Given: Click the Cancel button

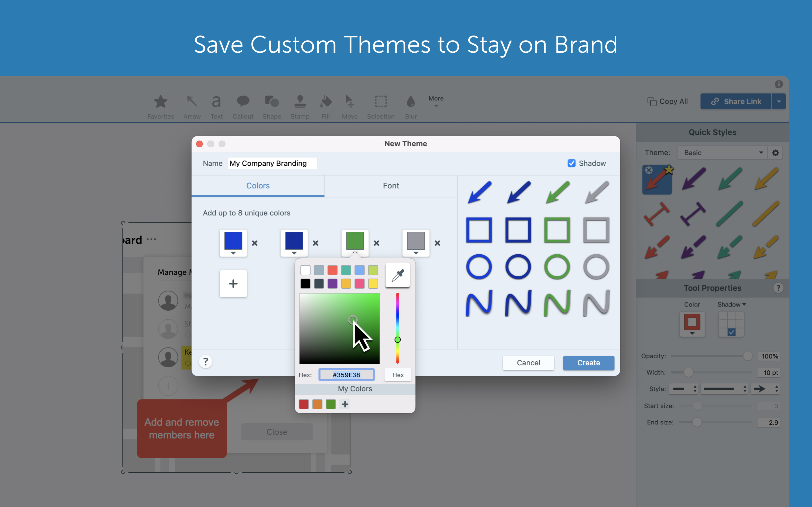Looking at the screenshot, I should pyautogui.click(x=528, y=363).
